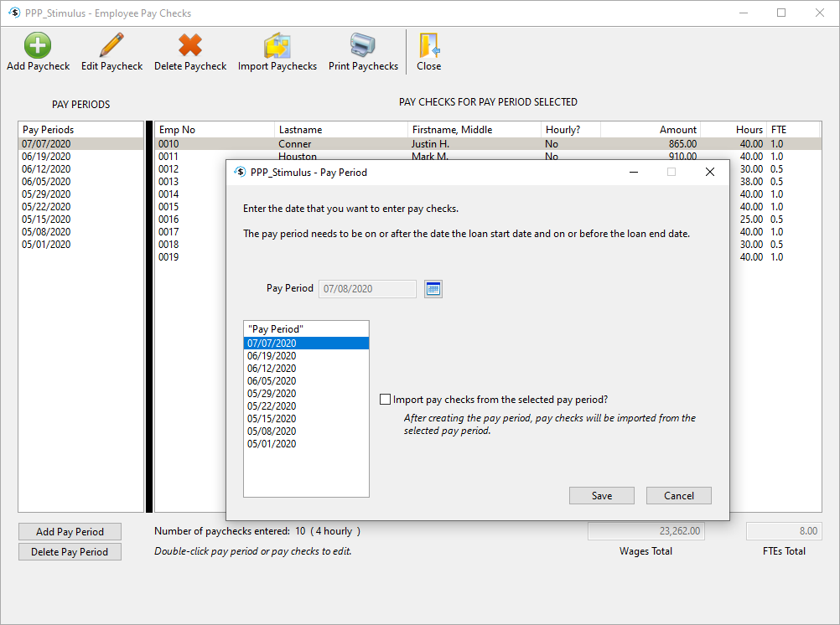Screen dimensions: 840x625
Task: Save the new pay period
Action: (601, 495)
